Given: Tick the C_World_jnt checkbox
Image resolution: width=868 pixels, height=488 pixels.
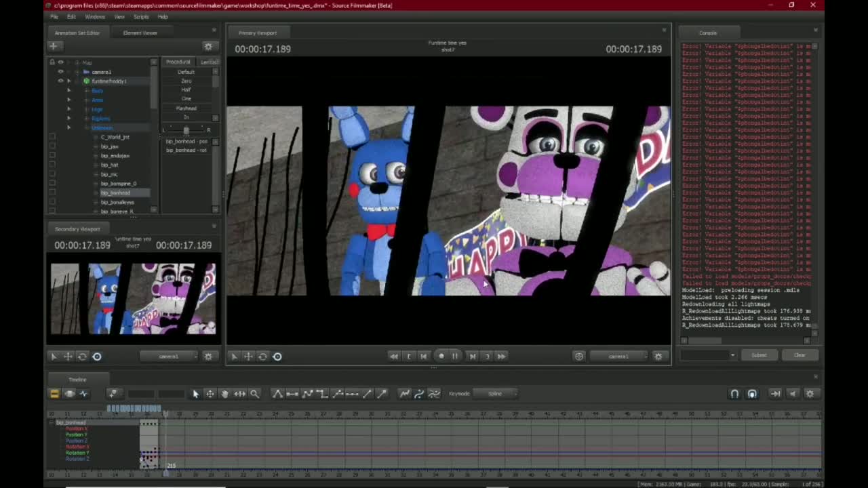Looking at the screenshot, I should [x=52, y=137].
